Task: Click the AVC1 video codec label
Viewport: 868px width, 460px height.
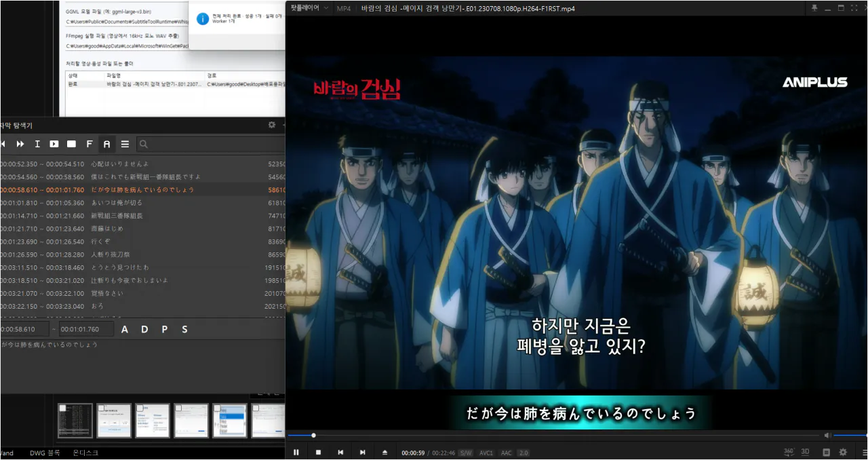Action: point(486,453)
